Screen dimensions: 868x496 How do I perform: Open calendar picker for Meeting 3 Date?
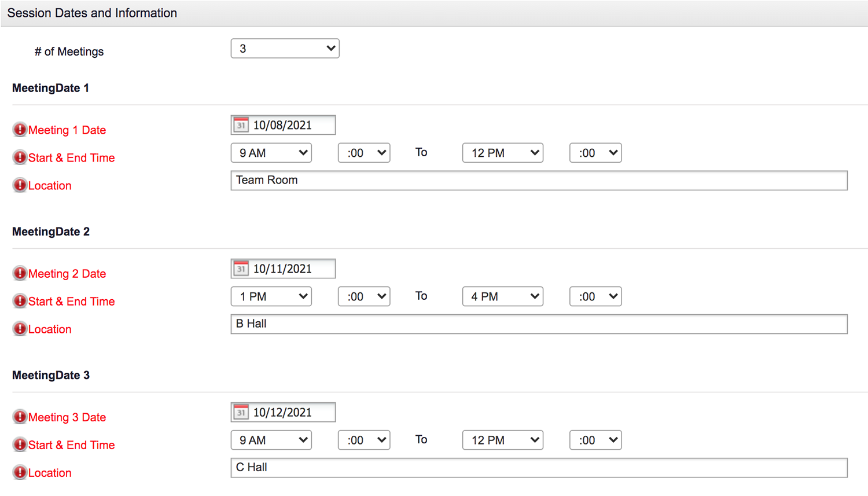(x=241, y=412)
